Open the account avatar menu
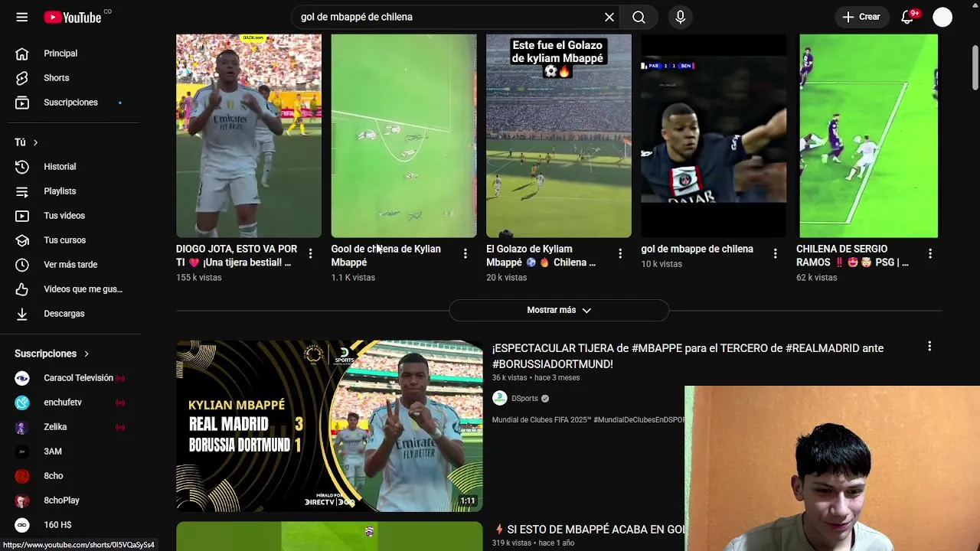980x551 pixels. point(942,17)
